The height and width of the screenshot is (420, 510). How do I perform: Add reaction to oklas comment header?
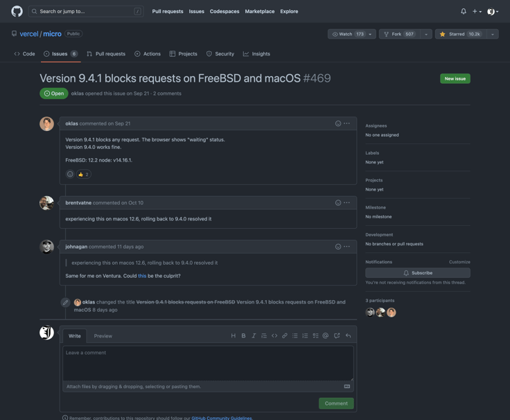[338, 123]
